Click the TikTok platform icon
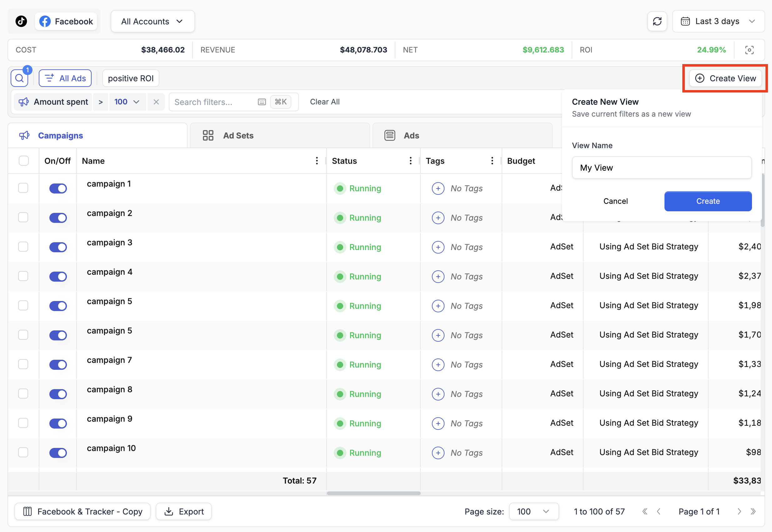 click(21, 21)
